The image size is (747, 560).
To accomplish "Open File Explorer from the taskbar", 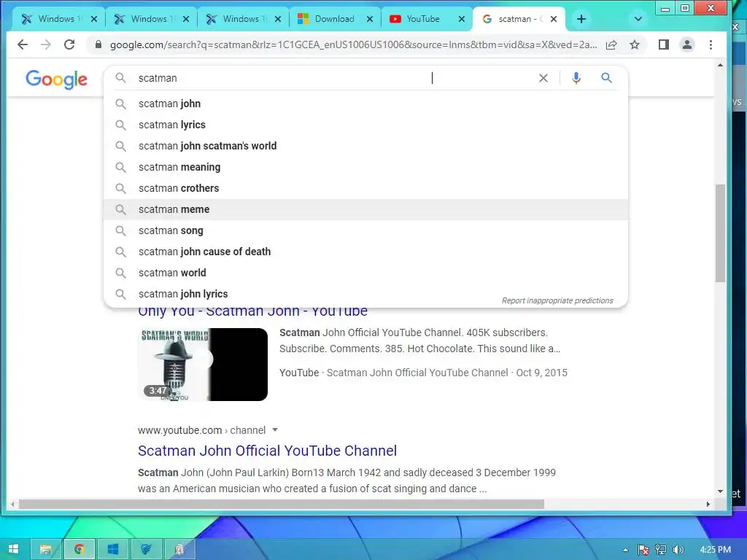I will click(46, 550).
